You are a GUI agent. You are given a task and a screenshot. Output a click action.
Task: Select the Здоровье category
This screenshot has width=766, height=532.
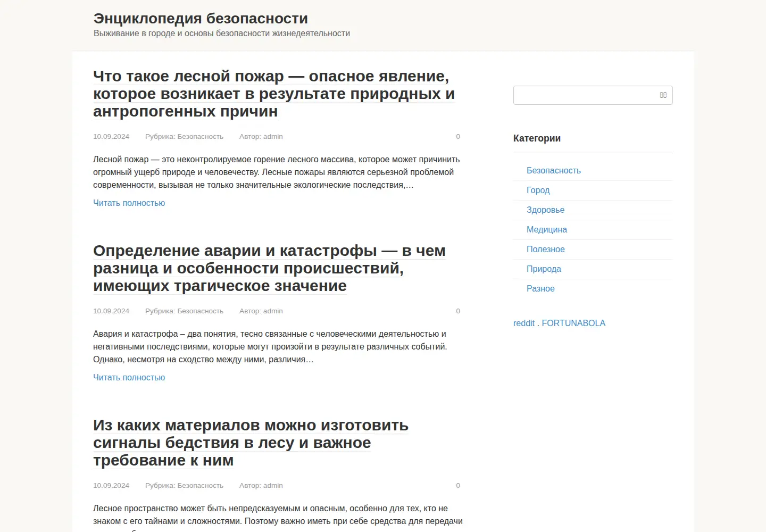tap(546, 210)
